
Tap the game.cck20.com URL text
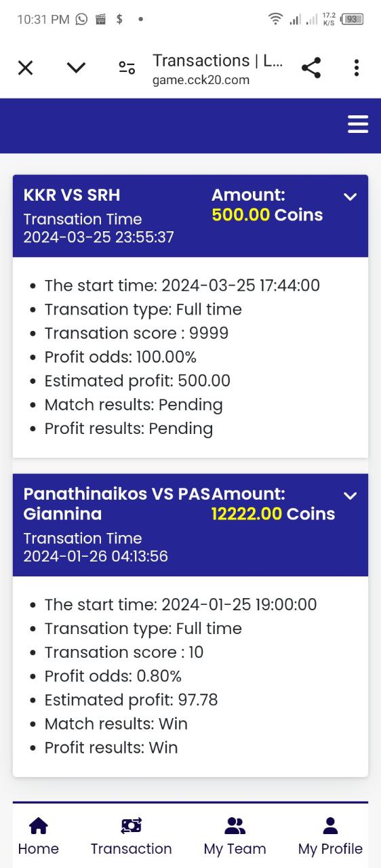pos(201,80)
